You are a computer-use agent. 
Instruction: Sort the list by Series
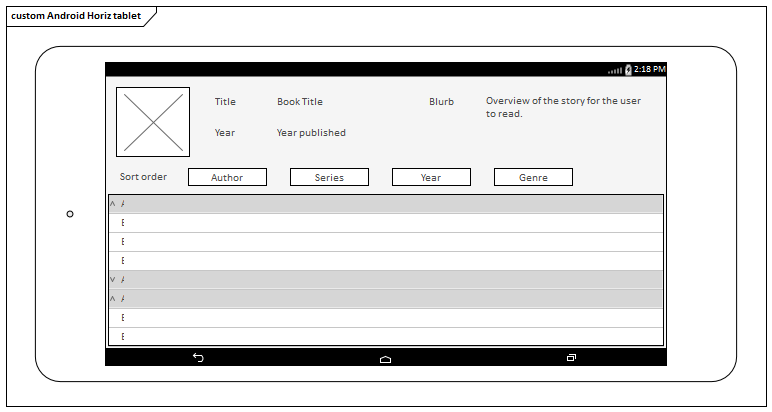click(329, 177)
